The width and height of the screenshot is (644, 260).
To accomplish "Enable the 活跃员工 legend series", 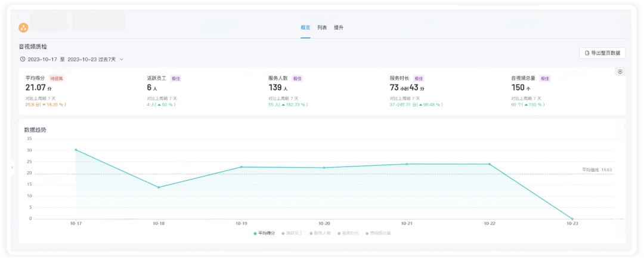I will pyautogui.click(x=292, y=233).
